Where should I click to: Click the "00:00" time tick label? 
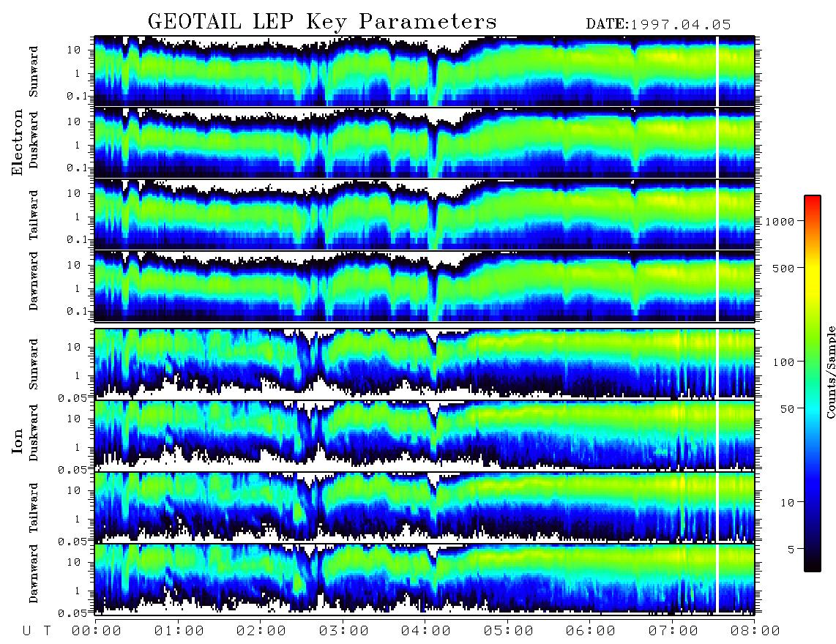(97, 632)
